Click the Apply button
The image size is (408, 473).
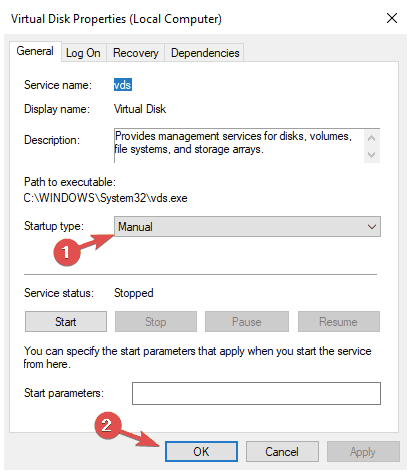coord(363,452)
